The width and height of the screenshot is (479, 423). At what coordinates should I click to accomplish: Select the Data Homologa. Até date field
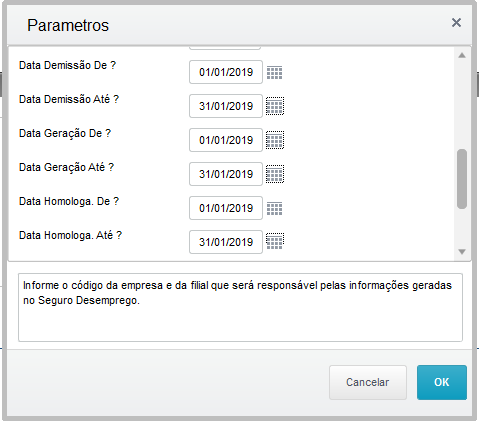tap(226, 242)
